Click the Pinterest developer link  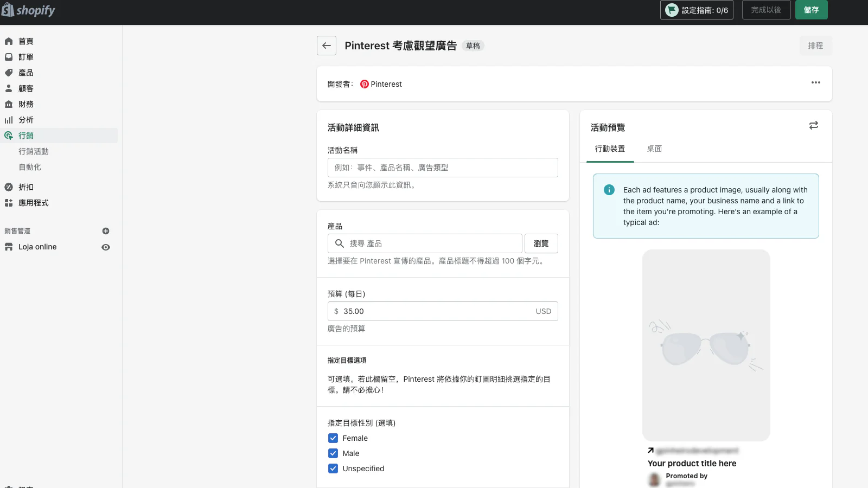pos(386,84)
